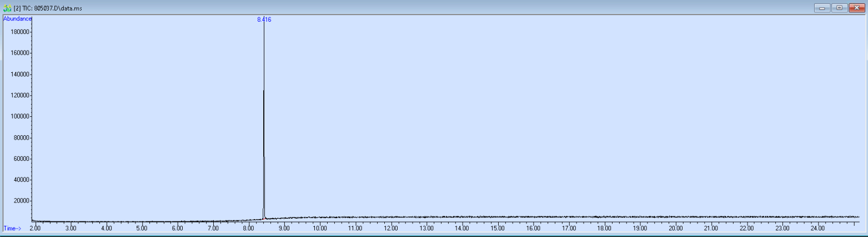Click the 3.00 time axis label
This screenshot has height=237, width=868.
(x=71, y=228)
